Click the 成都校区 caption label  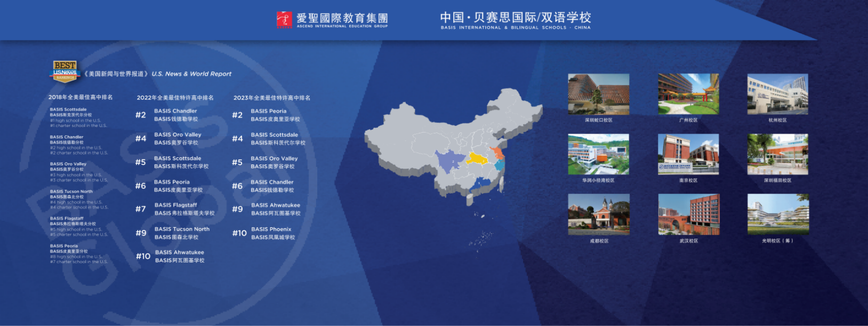point(599,241)
